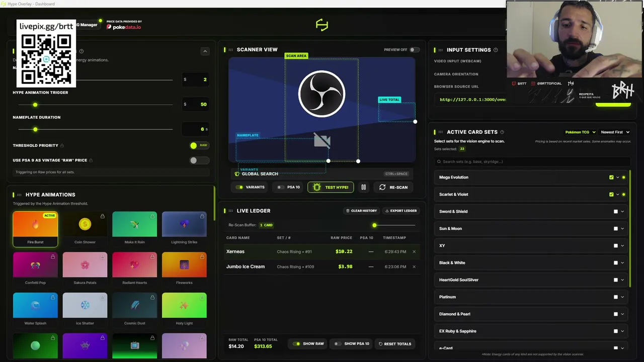Image resolution: width=644 pixels, height=362 pixels.
Task: Adjust the Re-Scan Buffer slider handle
Action: point(374,225)
